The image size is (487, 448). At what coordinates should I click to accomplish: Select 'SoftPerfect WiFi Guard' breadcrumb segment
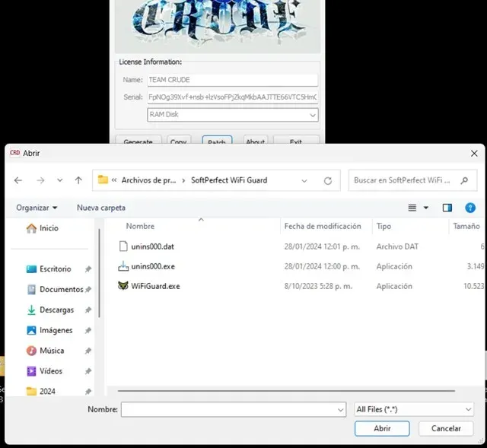tap(229, 180)
